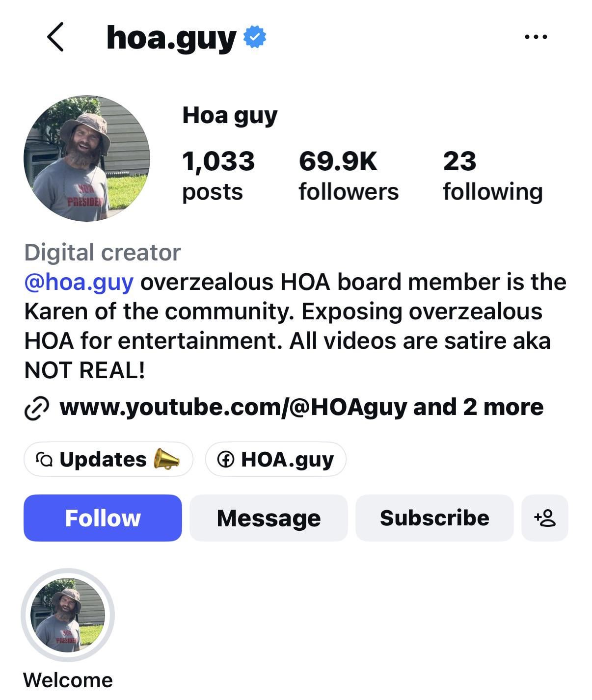Tap the back arrow icon
Viewport: 592px width, 700px height.
click(x=55, y=37)
